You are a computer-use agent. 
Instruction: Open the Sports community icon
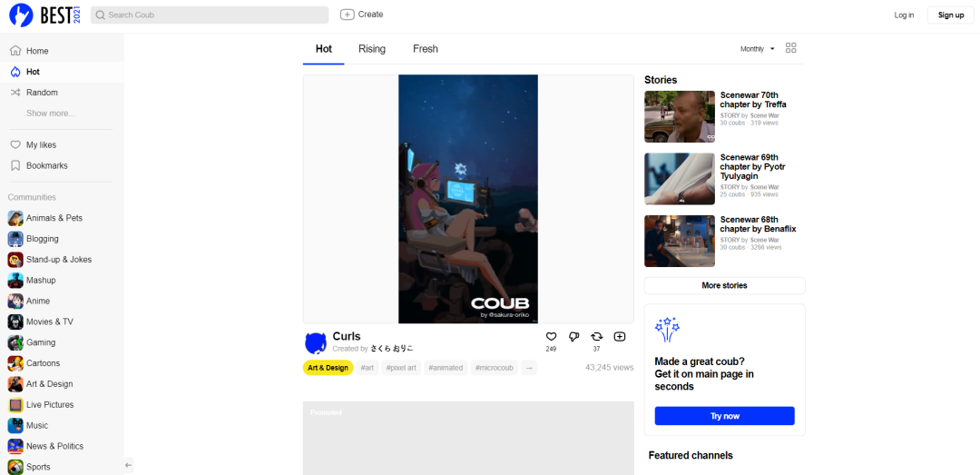tap(15, 467)
